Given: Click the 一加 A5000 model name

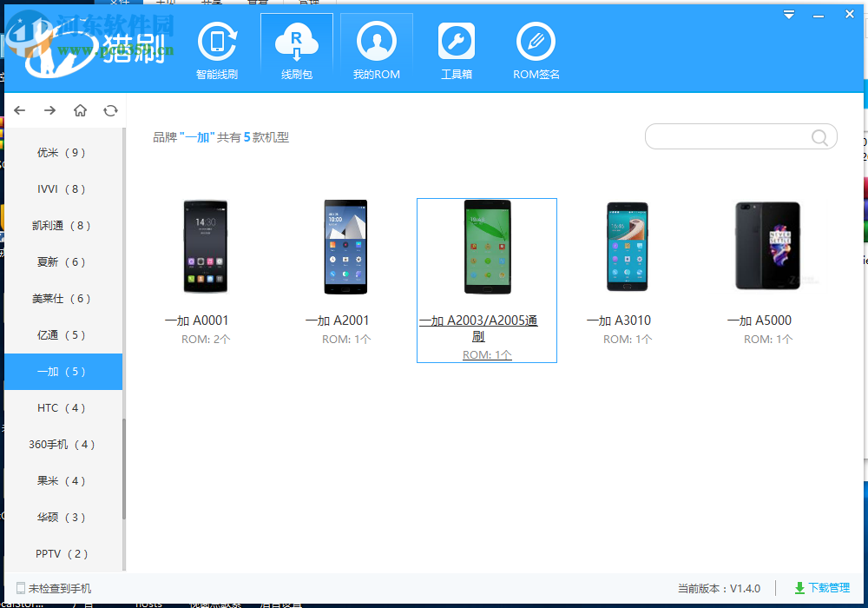Looking at the screenshot, I should tap(759, 321).
